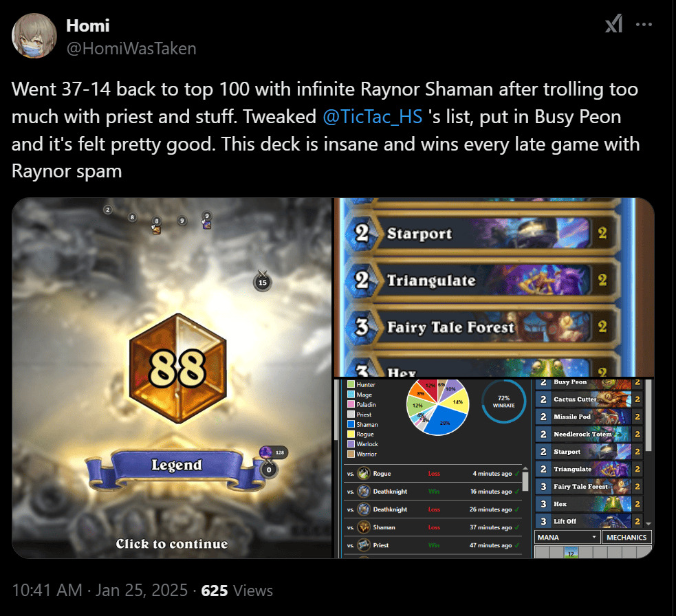The width and height of the screenshot is (676, 616).
Task: Open the @TicTac_HS mention link
Action: pos(373,117)
